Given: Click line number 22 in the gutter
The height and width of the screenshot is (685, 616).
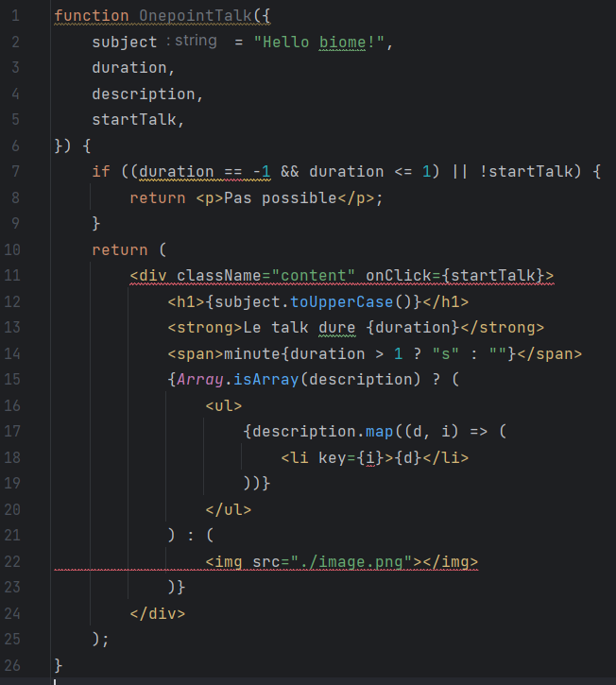Looking at the screenshot, I should click(x=11, y=562).
